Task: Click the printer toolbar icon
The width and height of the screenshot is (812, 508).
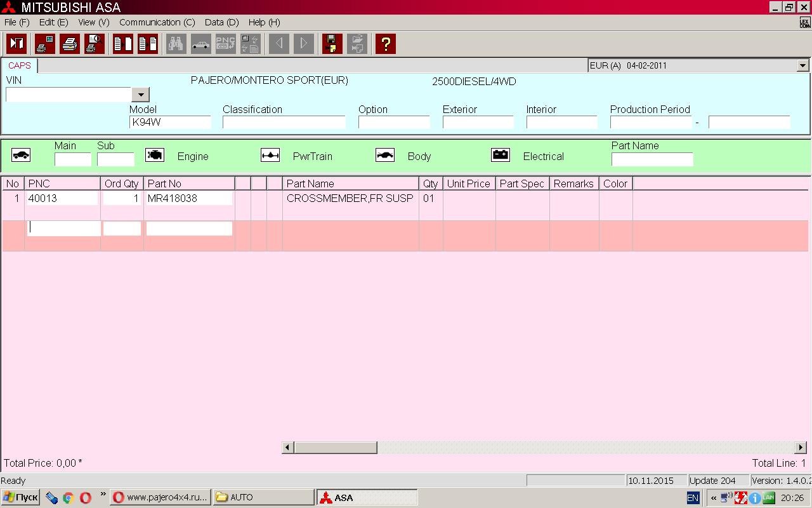Action: coord(70,44)
